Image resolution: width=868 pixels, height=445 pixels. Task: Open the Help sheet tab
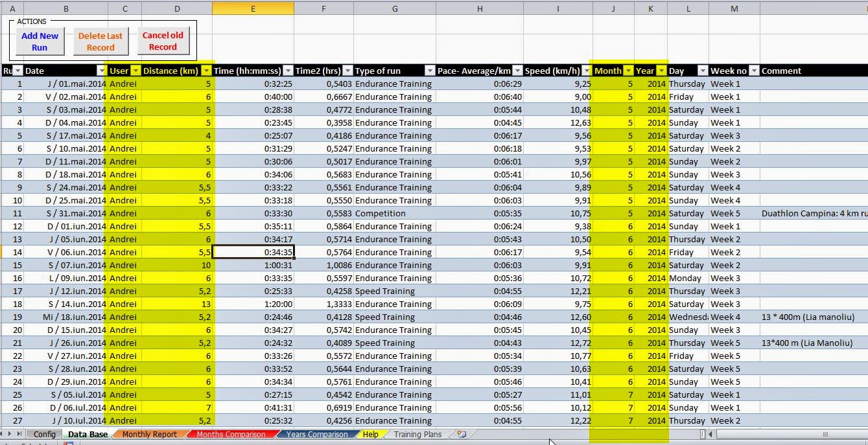click(x=371, y=434)
